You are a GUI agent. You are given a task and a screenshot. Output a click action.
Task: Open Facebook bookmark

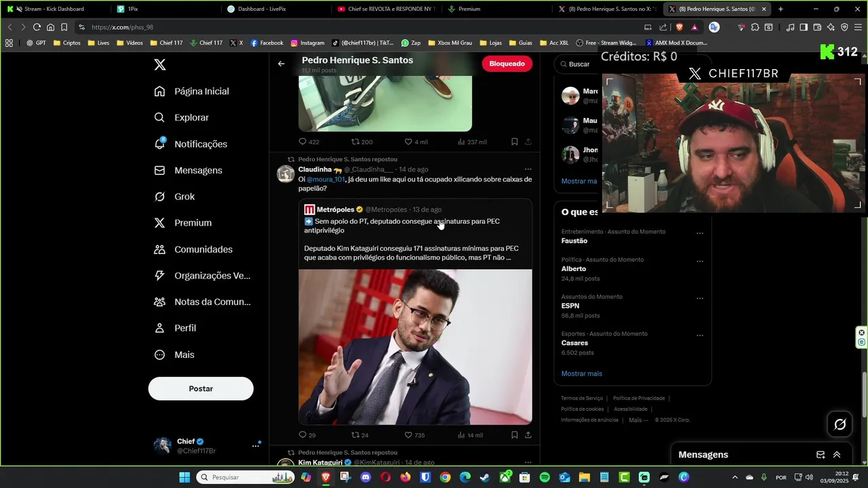[267, 43]
